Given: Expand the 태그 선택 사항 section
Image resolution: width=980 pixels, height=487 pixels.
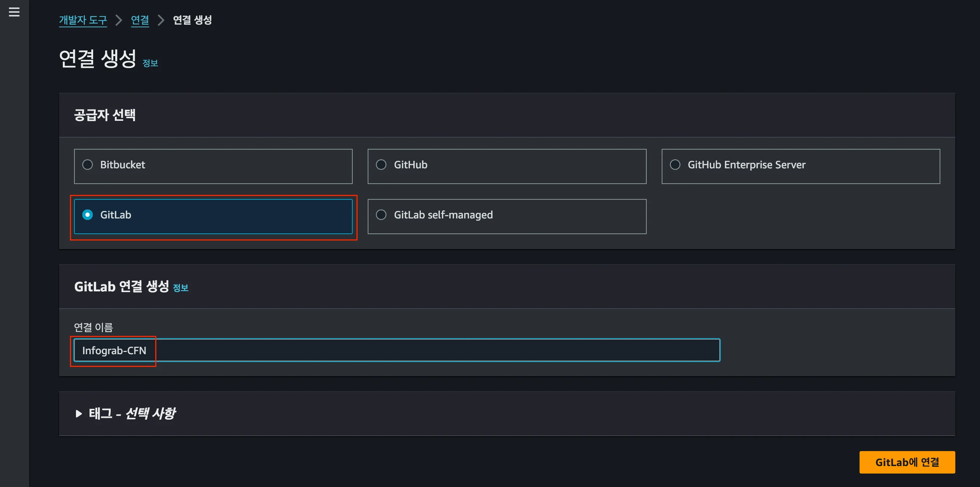Looking at the screenshot, I should coord(132,413).
